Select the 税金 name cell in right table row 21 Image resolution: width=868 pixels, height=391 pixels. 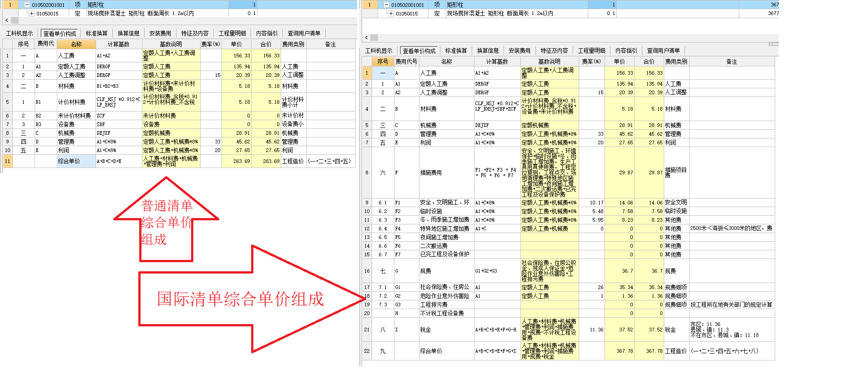446,330
